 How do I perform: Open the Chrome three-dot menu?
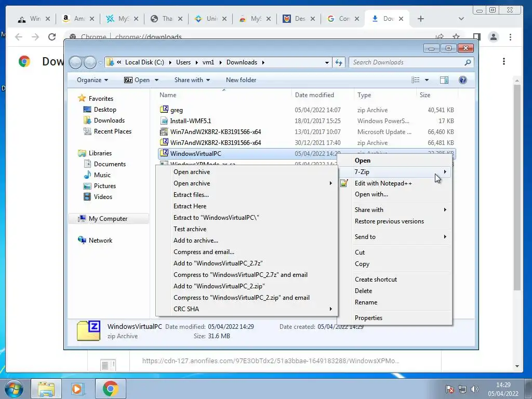[510, 37]
